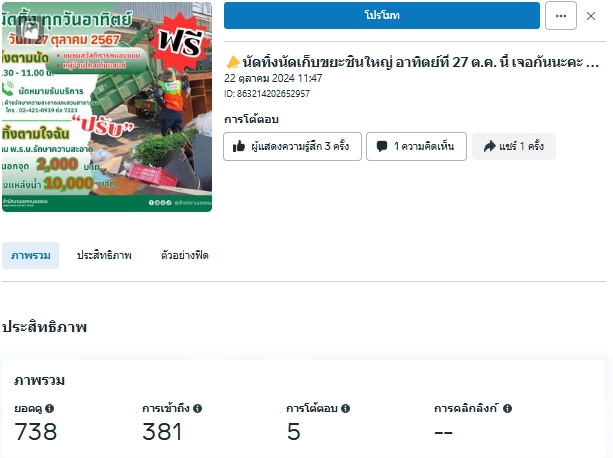This screenshot has height=458, width=613.
Task: Click info icon next to การเข้าถึง
Action: [x=197, y=409]
